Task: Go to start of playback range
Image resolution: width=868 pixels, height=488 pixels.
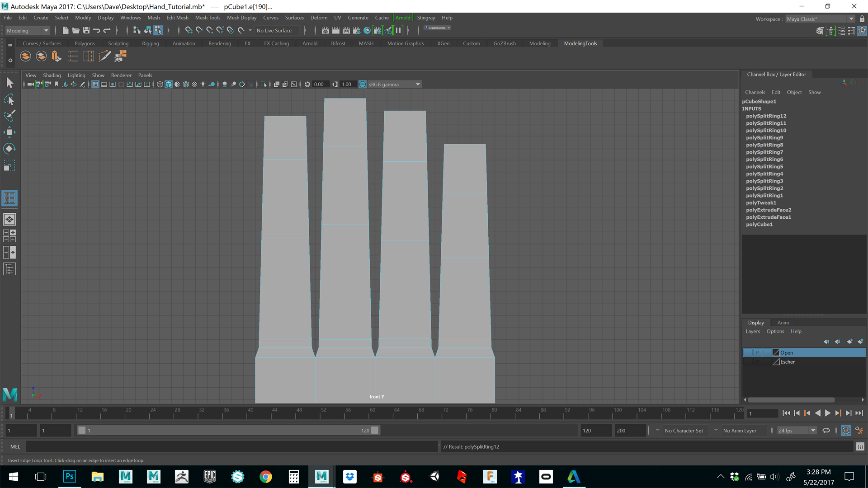Action: point(786,413)
